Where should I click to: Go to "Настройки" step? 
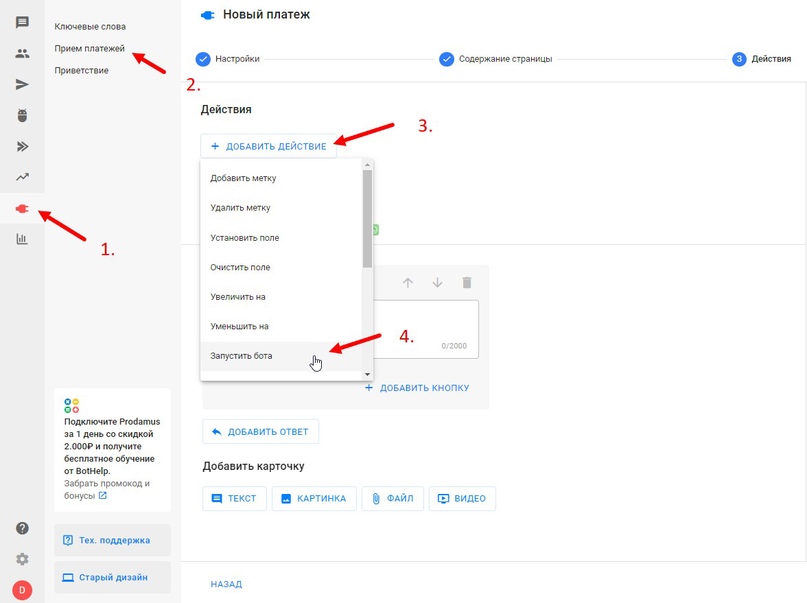tap(236, 59)
